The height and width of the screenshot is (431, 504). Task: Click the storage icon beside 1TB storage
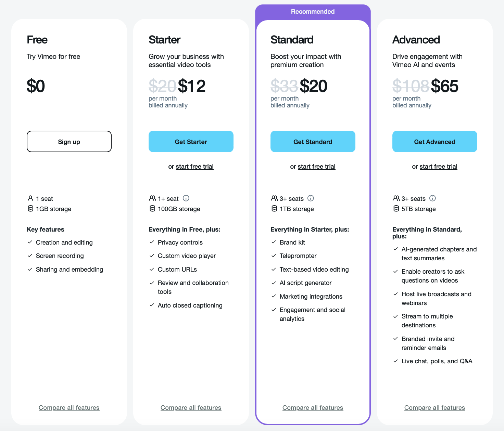(x=274, y=209)
